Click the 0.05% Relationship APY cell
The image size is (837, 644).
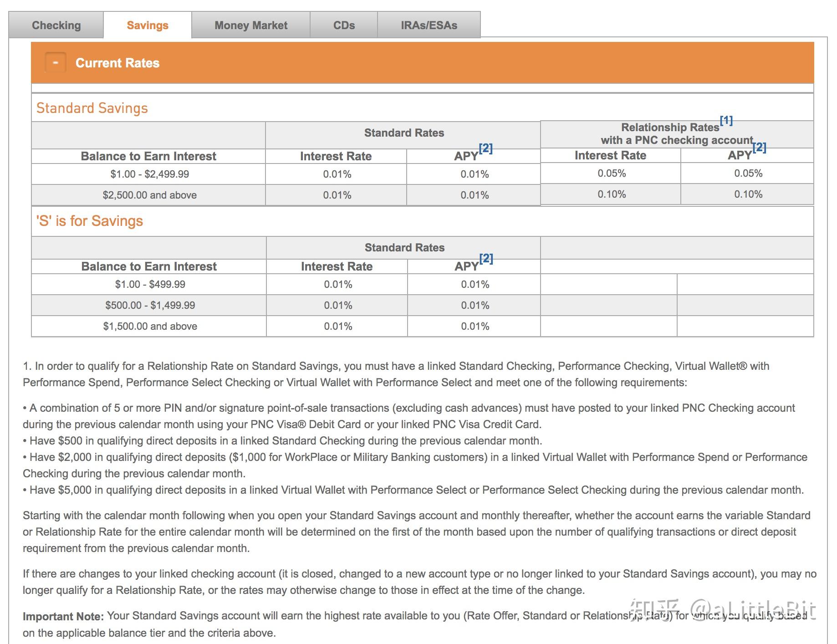pos(748,173)
